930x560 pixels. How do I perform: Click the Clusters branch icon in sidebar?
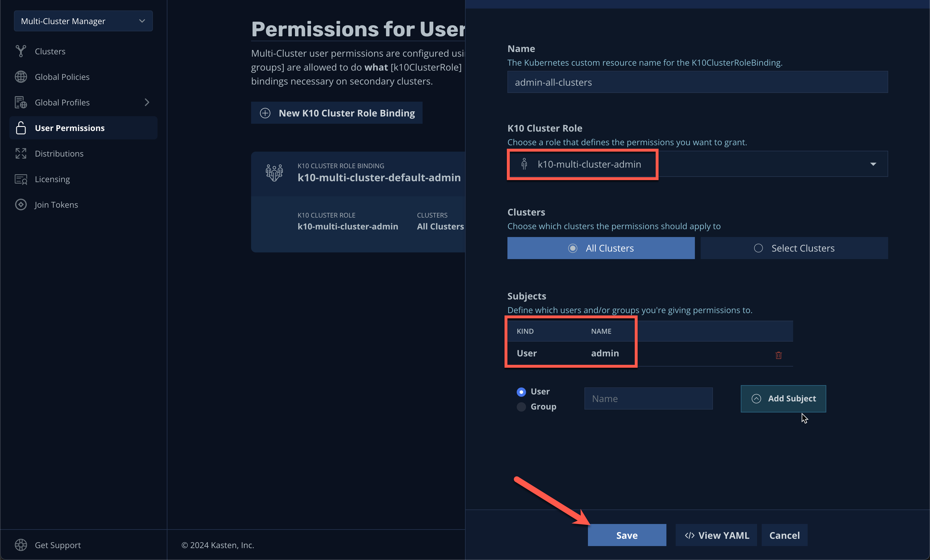pos(21,51)
